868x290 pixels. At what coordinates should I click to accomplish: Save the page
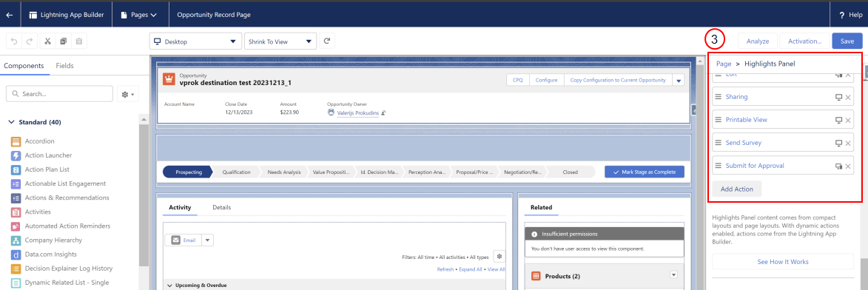tap(847, 41)
